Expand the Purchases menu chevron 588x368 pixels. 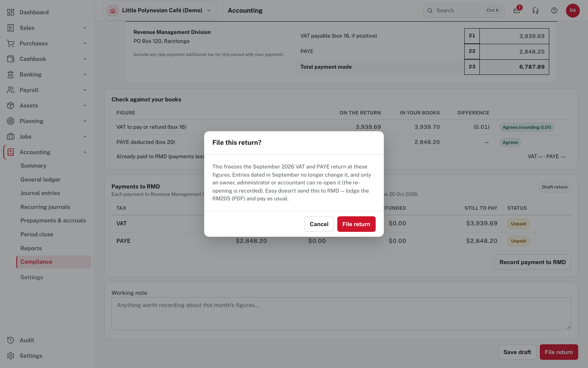click(x=85, y=43)
